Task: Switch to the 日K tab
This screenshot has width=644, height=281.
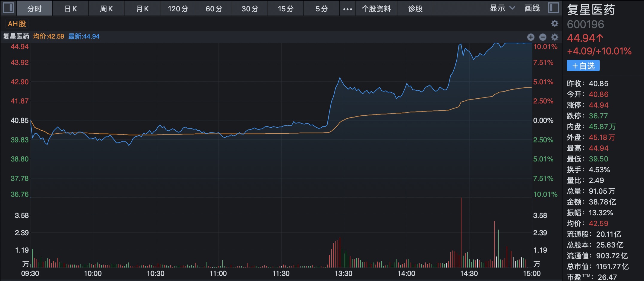Action: pyautogui.click(x=71, y=8)
